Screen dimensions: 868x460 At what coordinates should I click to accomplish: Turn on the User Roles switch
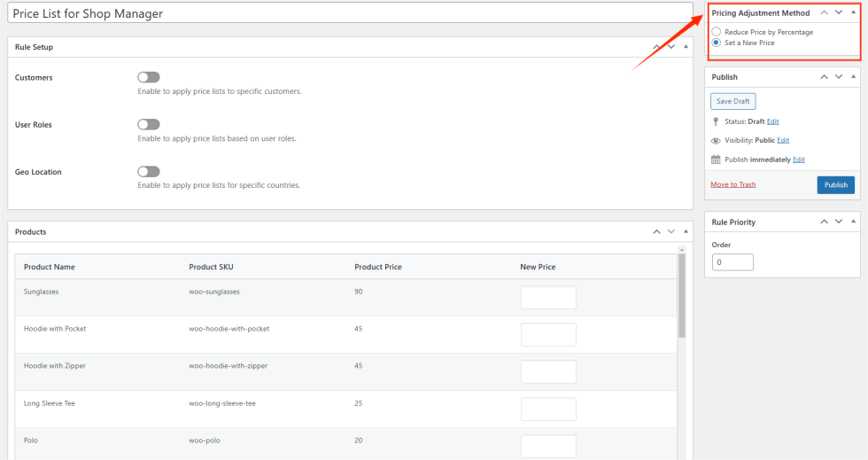pos(149,125)
